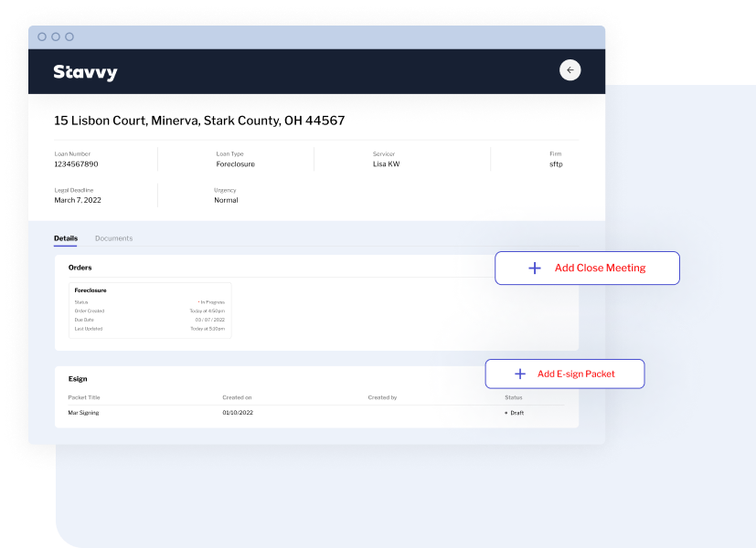The width and height of the screenshot is (756, 548).
Task: Click the first window control circle
Action: (42, 37)
